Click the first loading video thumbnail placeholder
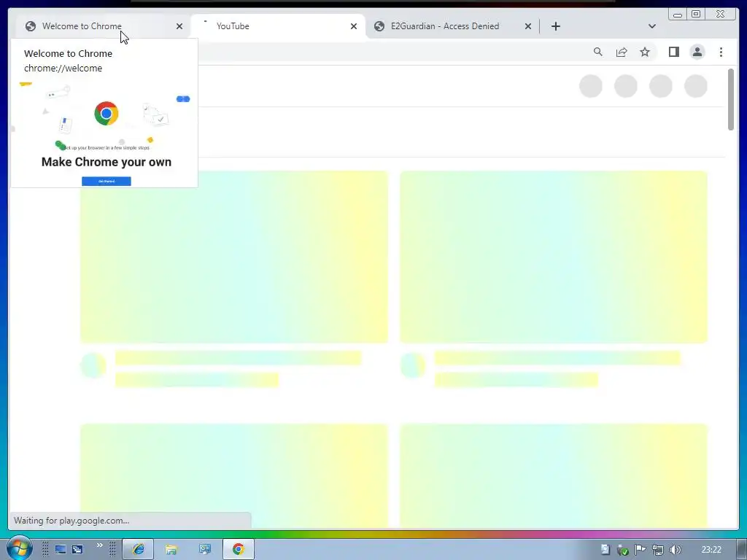 (x=234, y=257)
